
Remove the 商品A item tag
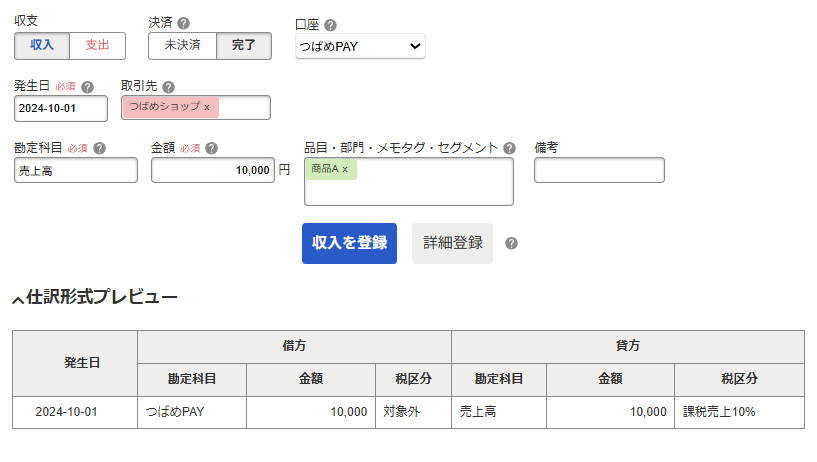[345, 169]
